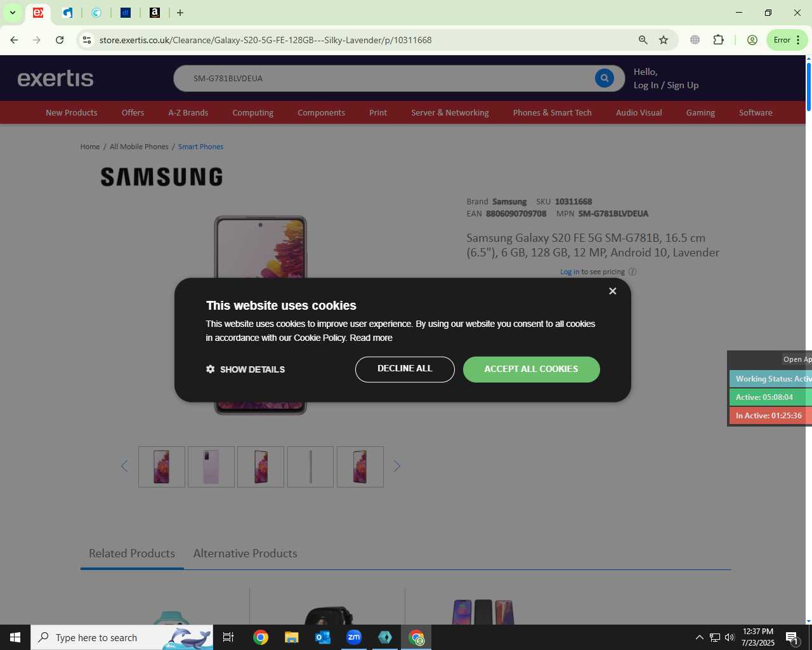Click Log in to see pricing link
812x650 pixels.
tap(569, 272)
